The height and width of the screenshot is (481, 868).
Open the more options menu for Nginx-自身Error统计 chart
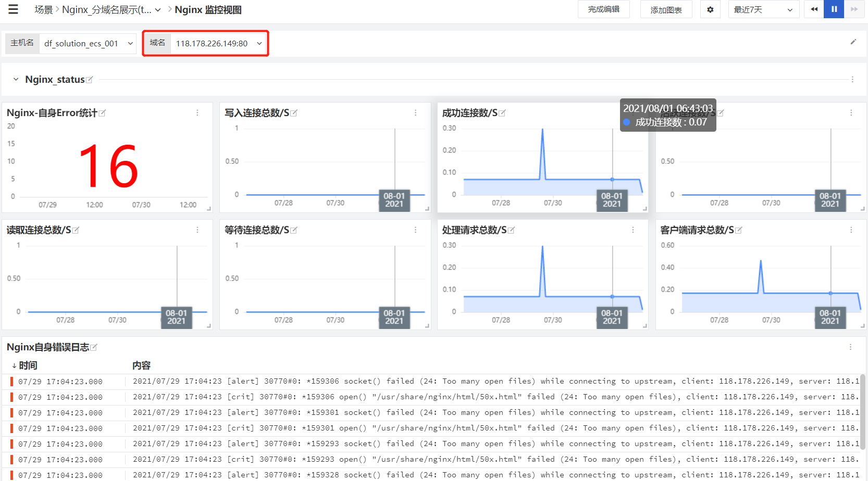tap(197, 112)
